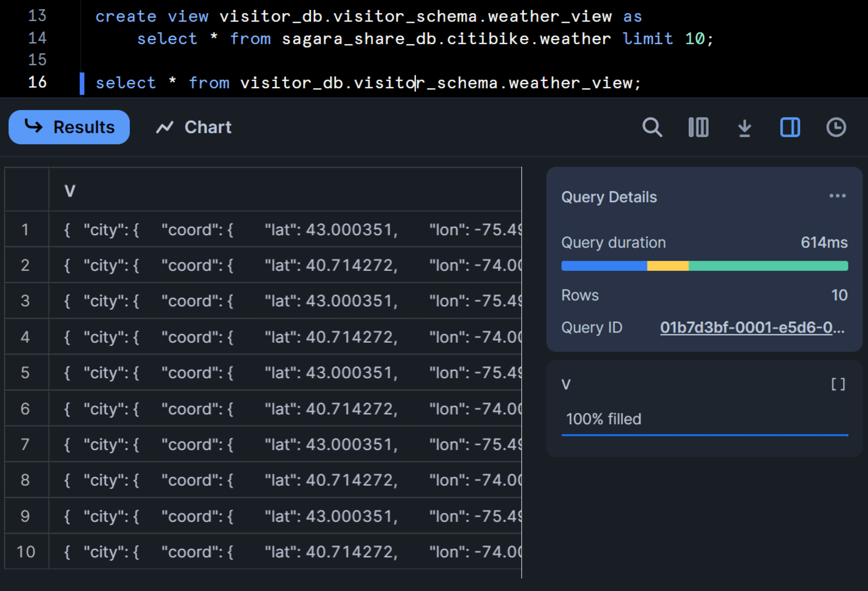Open the Results tab
The height and width of the screenshot is (591, 868).
pyautogui.click(x=69, y=127)
